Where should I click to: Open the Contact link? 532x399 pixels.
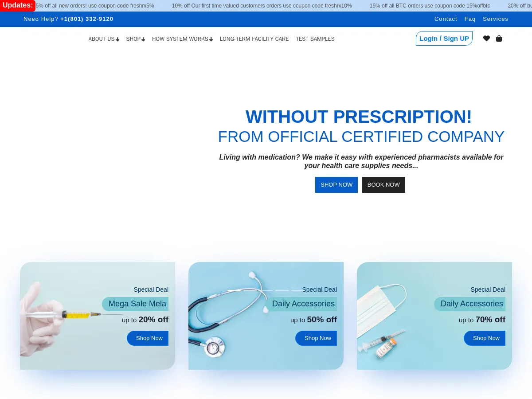(446, 19)
